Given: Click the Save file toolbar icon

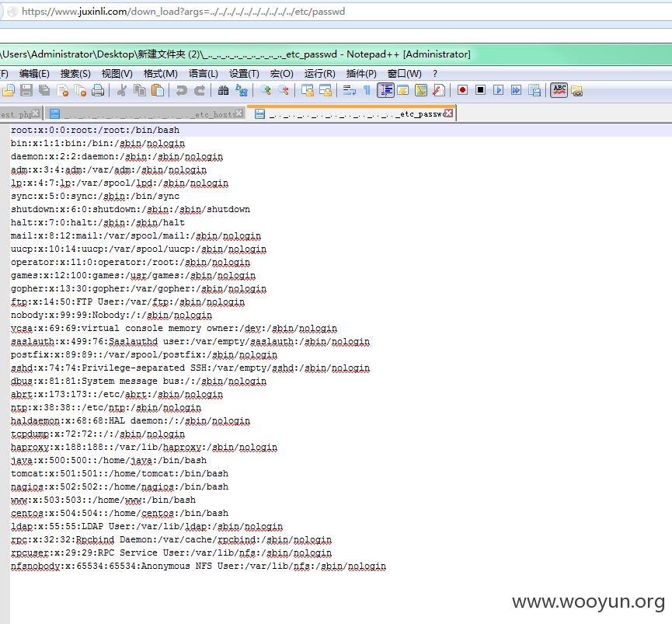Looking at the screenshot, I should (26, 90).
